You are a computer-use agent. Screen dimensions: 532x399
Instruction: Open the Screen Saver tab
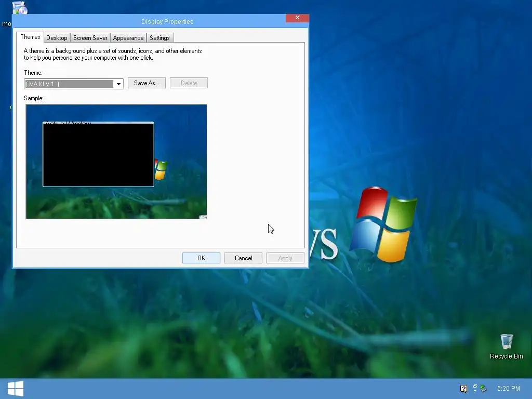(x=90, y=37)
